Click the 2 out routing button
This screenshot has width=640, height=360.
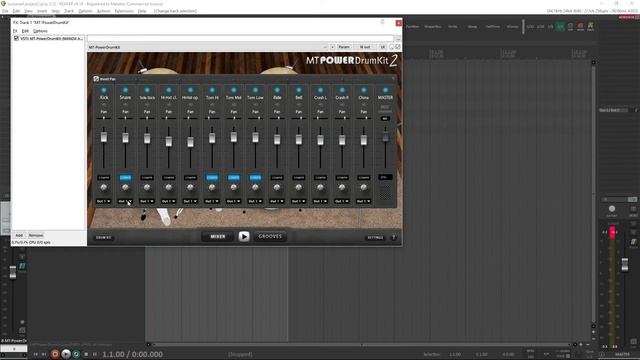(x=365, y=47)
